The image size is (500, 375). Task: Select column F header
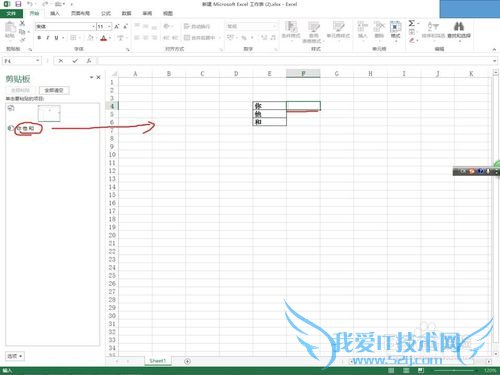(x=303, y=73)
